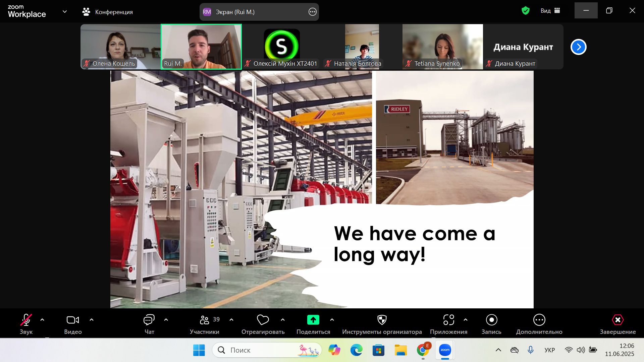The image size is (644, 362).
Task: Show next participants with the blue arrow
Action: [578, 47]
